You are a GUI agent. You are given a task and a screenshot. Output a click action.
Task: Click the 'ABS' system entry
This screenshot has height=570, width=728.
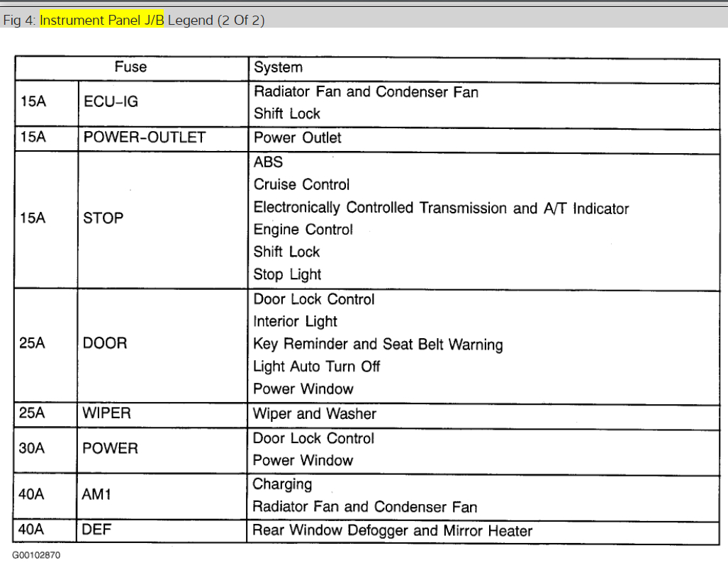tap(268, 162)
